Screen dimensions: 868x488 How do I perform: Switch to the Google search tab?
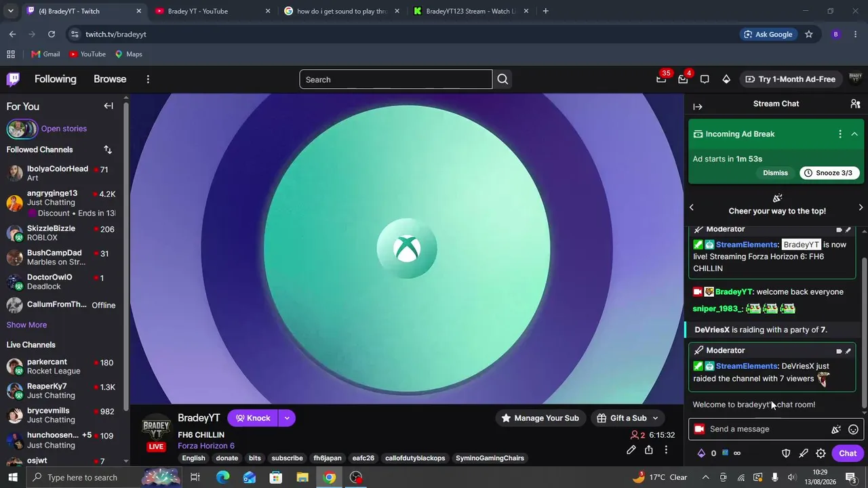point(342,11)
